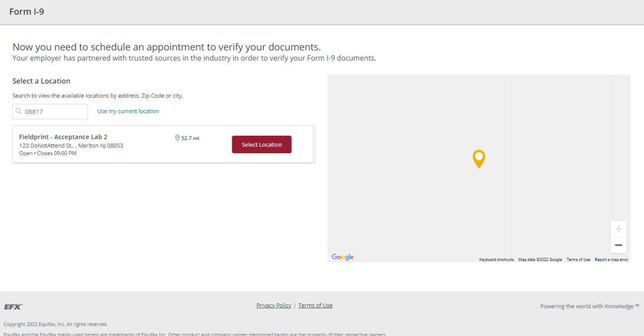Image resolution: width=644 pixels, height=336 pixels.
Task: Click the EFX logo in the footer
Action: tap(14, 306)
